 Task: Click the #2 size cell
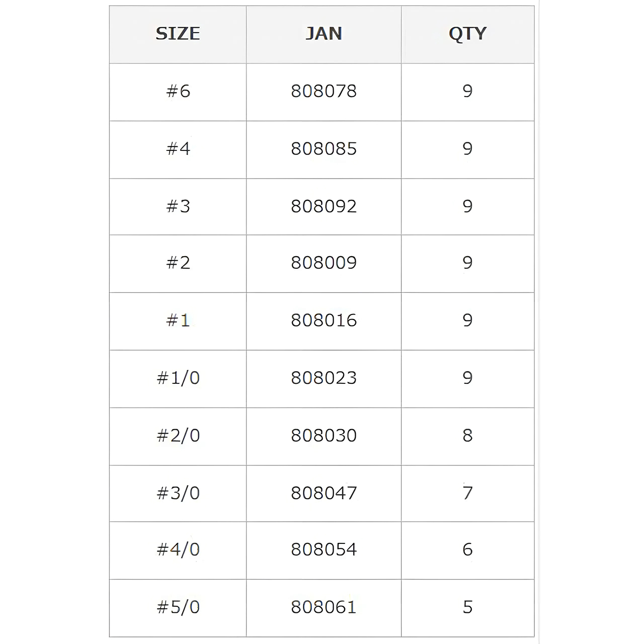click(178, 263)
